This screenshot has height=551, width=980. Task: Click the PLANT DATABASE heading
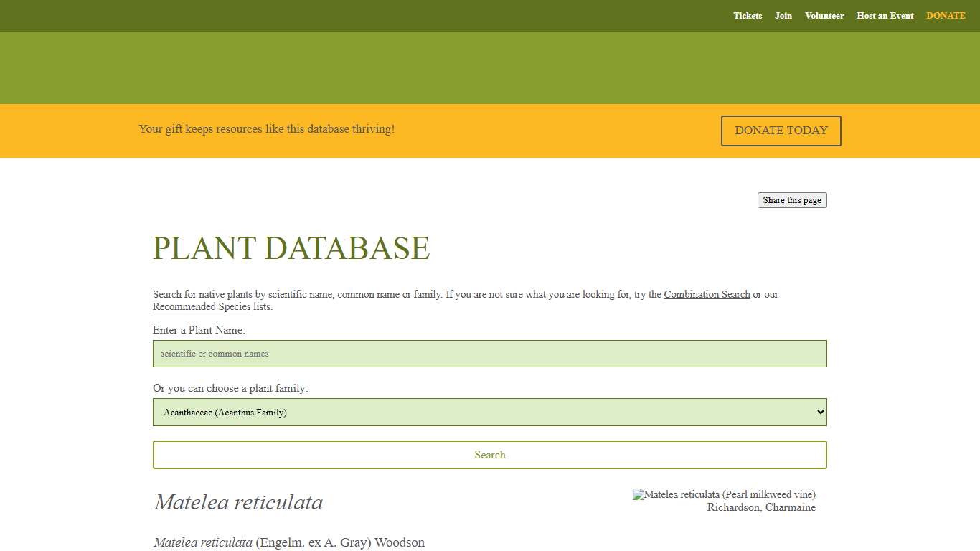[291, 248]
